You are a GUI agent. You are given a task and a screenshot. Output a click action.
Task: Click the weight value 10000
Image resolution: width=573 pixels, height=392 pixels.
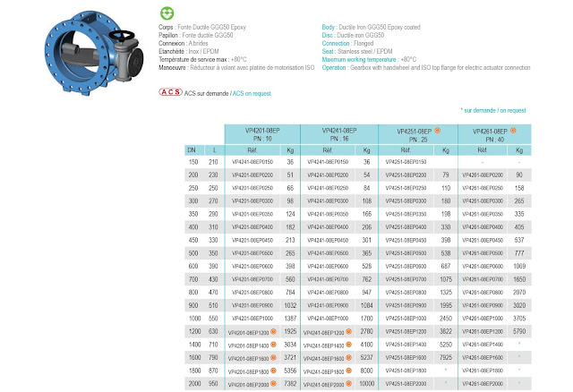click(x=366, y=384)
